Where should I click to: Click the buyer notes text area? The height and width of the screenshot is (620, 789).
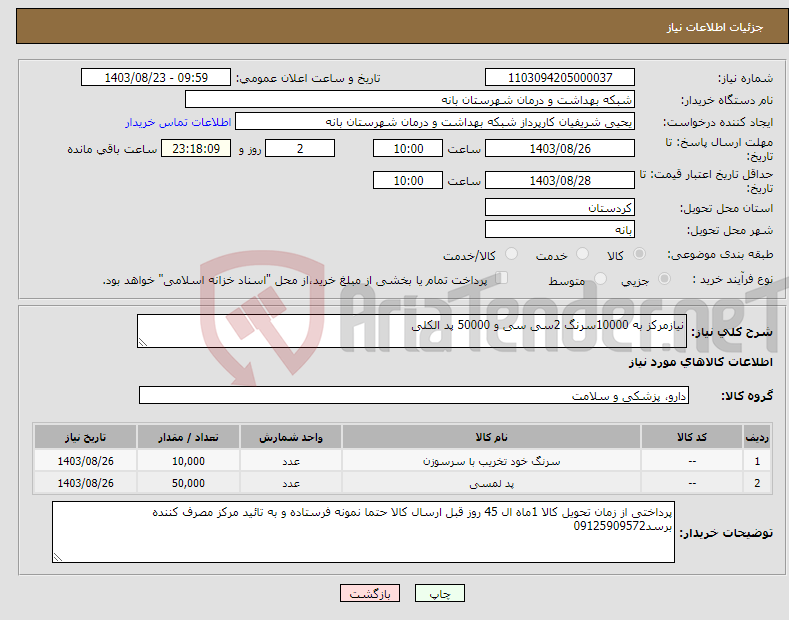(363, 532)
